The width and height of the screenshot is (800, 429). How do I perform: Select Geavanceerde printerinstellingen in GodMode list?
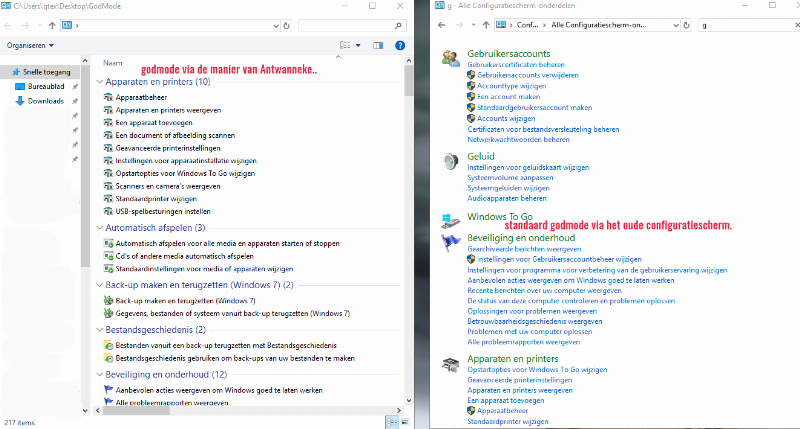click(168, 148)
